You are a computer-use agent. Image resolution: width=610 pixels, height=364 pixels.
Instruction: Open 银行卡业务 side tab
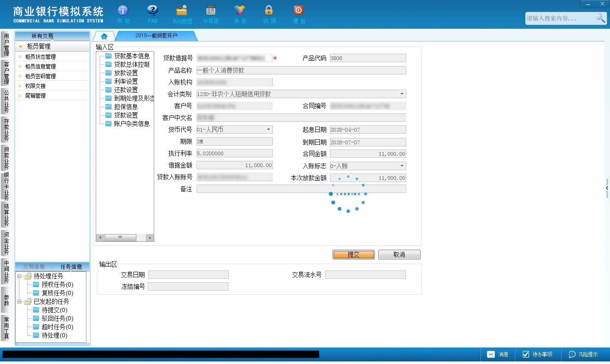pos(6,186)
